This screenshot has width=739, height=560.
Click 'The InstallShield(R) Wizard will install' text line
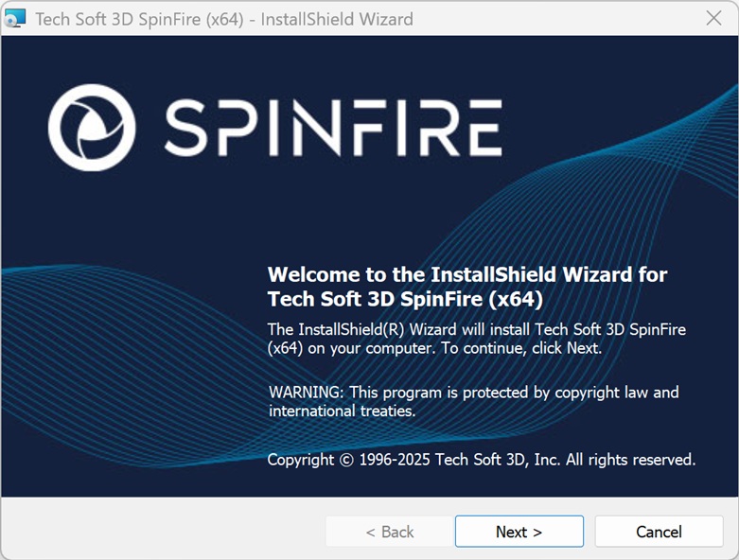coord(476,329)
